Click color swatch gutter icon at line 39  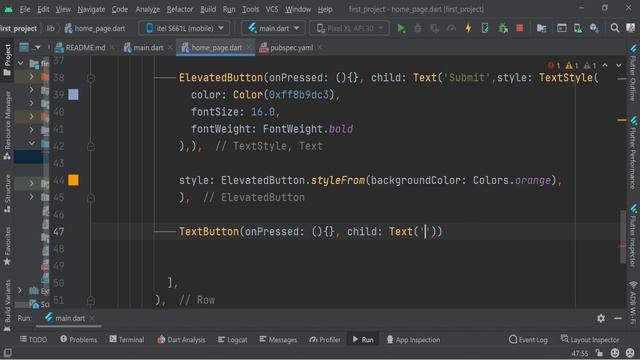pos(73,95)
